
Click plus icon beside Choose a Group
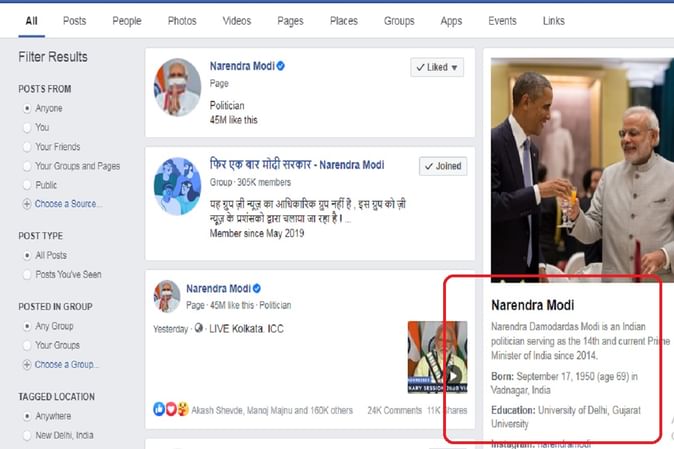click(26, 365)
